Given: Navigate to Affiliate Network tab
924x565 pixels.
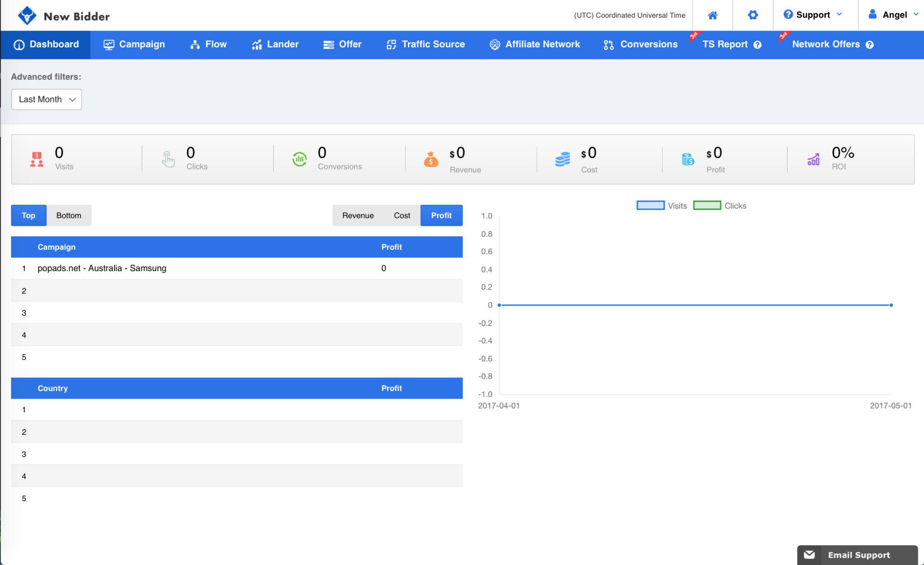Looking at the screenshot, I should pos(535,45).
